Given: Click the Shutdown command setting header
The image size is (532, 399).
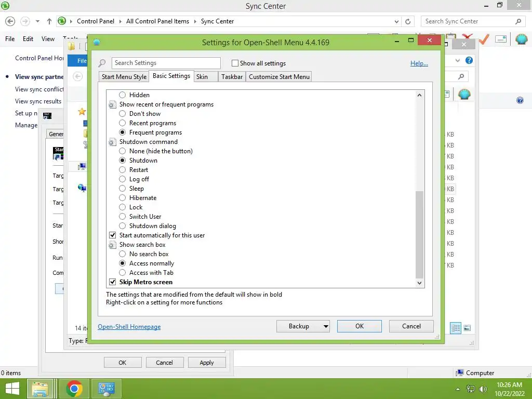Looking at the screenshot, I should coord(148,142).
